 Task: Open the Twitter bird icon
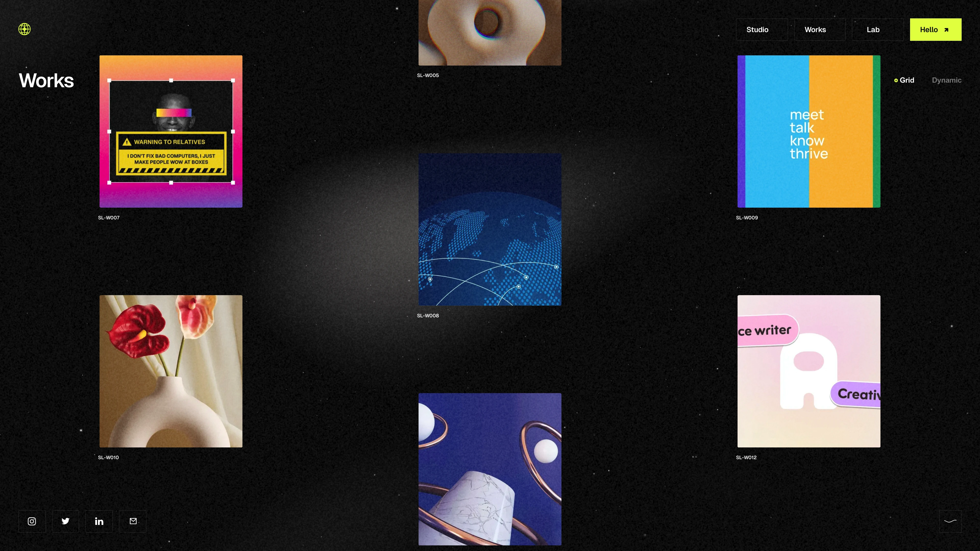point(65,521)
